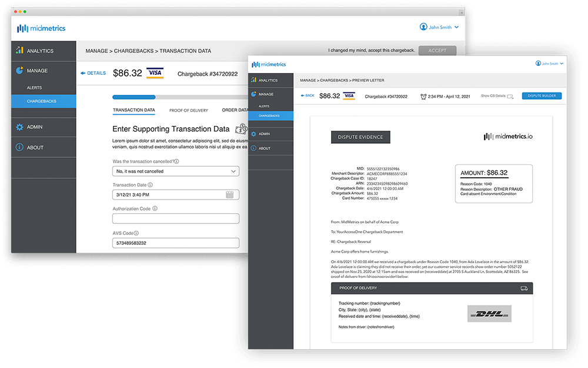Click money icon beside Enter Supporting Transaction Data
The image size is (588, 368).
[x=241, y=129]
